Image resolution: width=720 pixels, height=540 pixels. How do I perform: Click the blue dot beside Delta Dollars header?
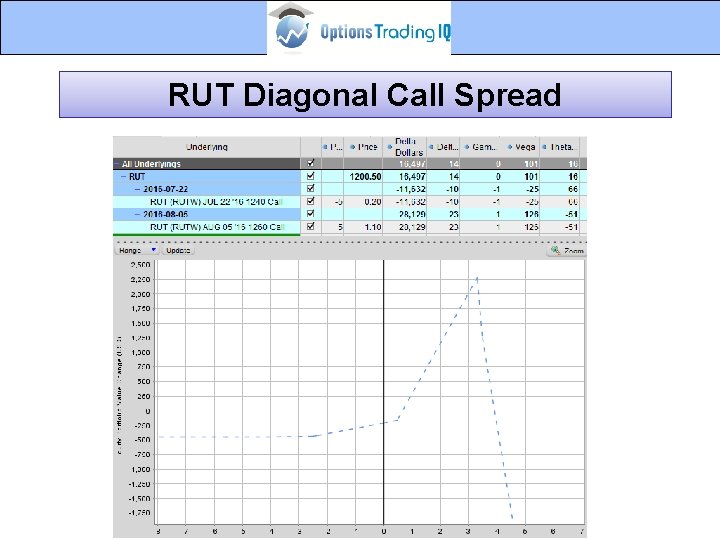[x=390, y=147]
